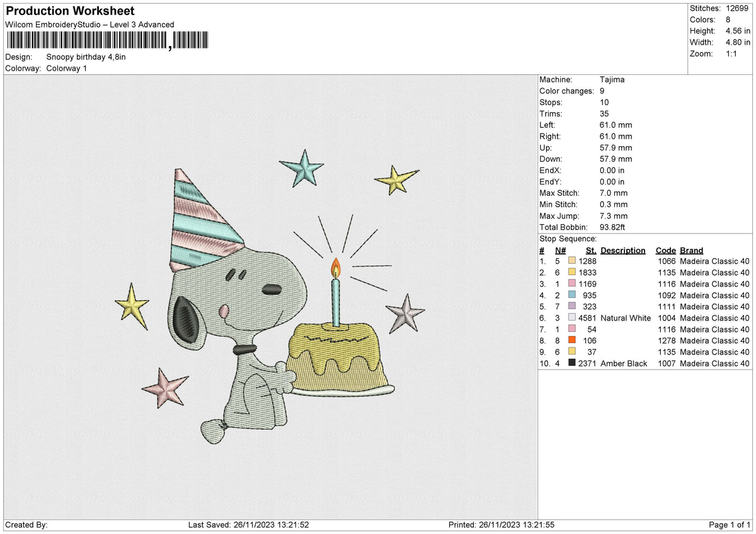Choose the blue swatch for code 1092
756x534 pixels.
click(572, 295)
